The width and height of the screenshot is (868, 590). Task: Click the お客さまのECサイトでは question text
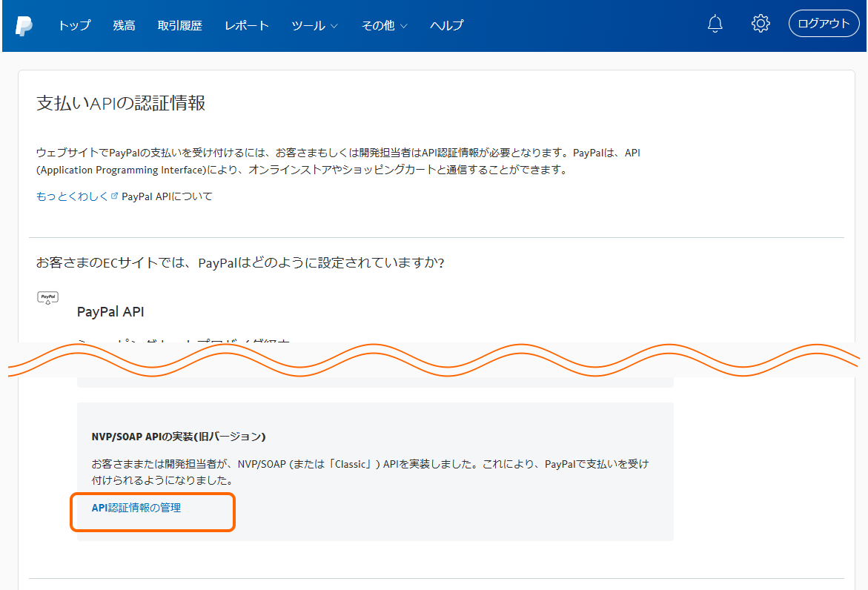pyautogui.click(x=240, y=263)
